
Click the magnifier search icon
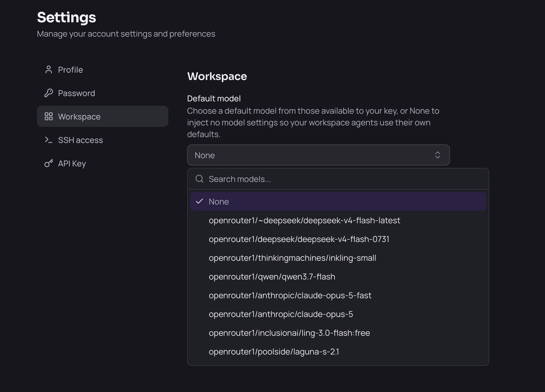point(199,179)
